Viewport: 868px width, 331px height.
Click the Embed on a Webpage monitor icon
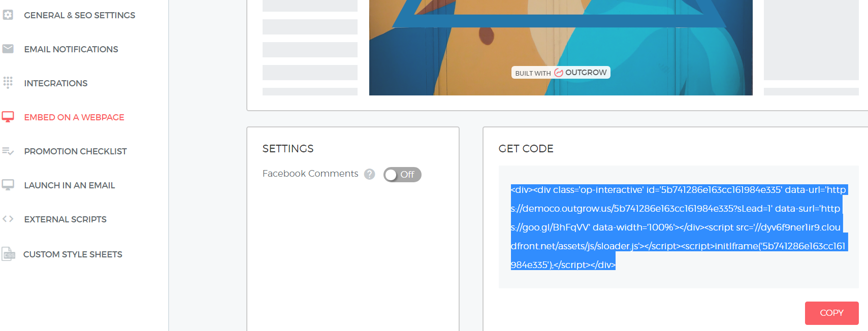8,117
